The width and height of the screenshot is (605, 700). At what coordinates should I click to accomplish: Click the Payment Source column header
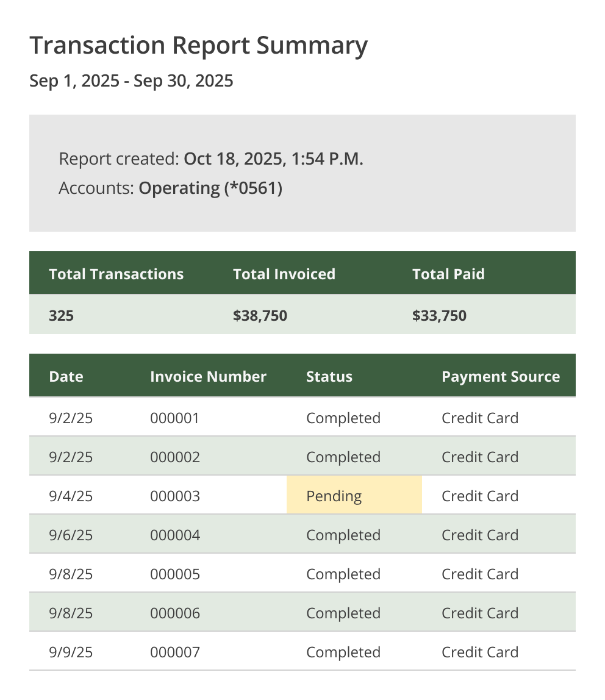500,376
